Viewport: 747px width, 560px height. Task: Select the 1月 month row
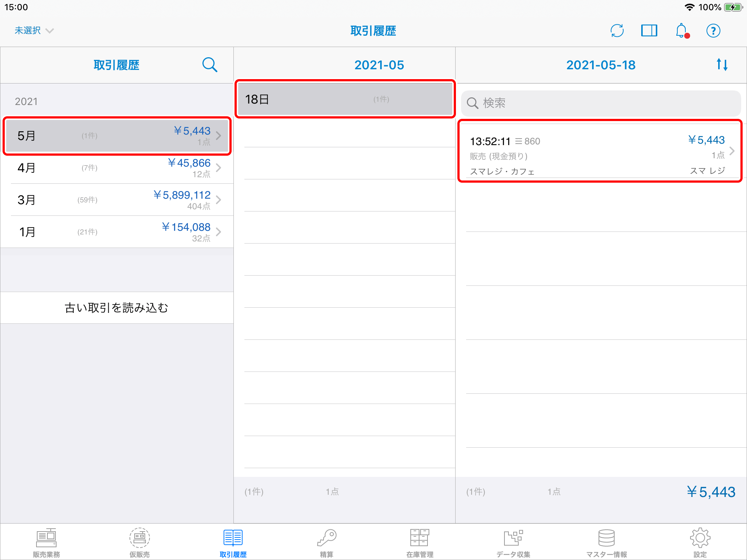[x=117, y=232]
